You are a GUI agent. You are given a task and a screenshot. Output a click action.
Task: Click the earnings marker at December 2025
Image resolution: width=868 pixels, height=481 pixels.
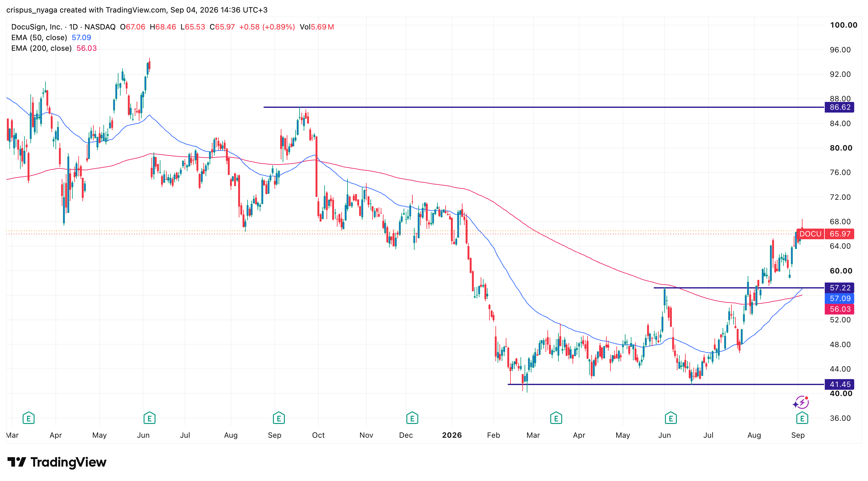click(x=412, y=418)
